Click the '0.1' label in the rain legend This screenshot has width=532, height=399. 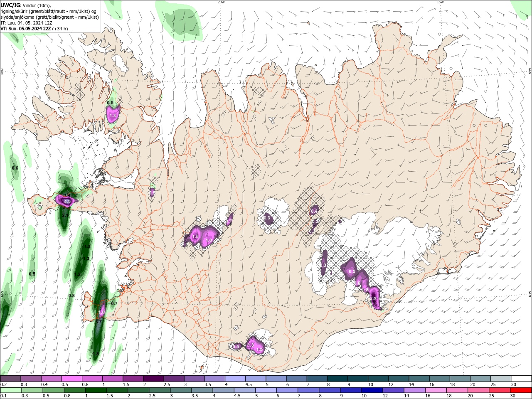pos(3,396)
